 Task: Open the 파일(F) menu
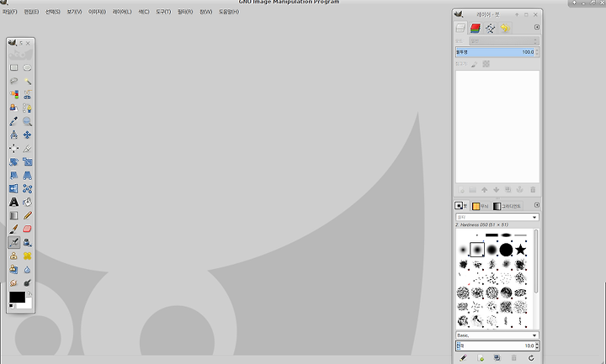(9, 12)
